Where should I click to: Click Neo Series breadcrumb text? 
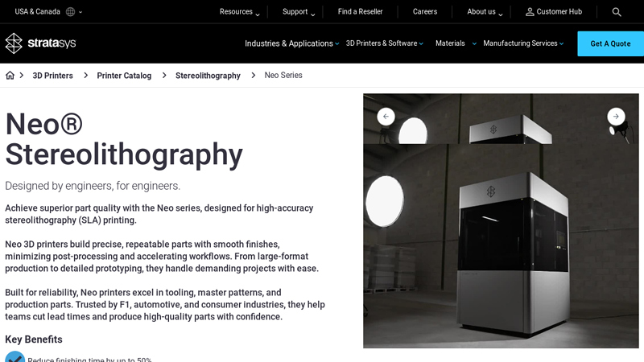(283, 75)
